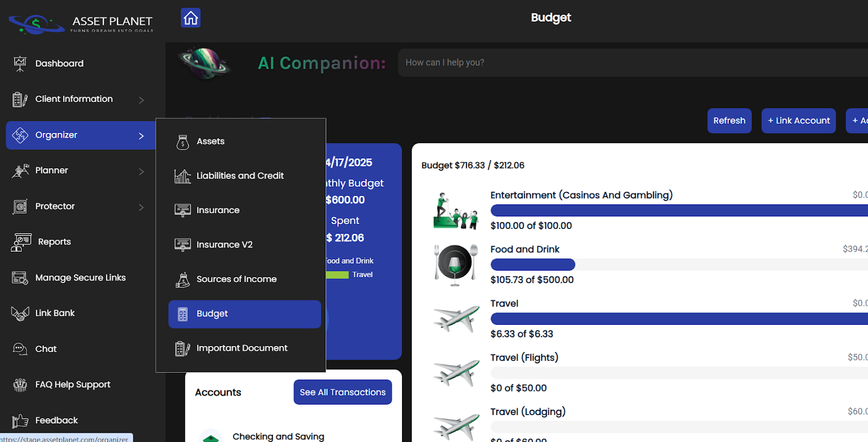
Task: Select Sources of Income menu item
Action: [x=236, y=279]
